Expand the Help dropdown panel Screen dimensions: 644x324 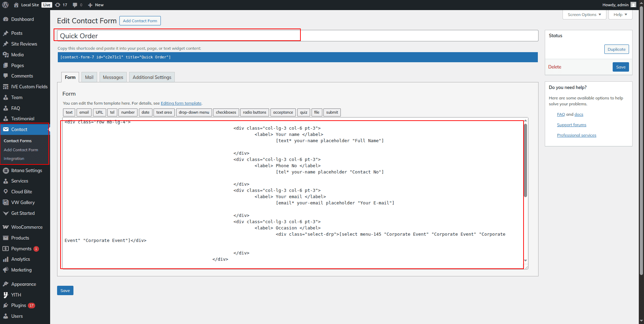tap(620, 15)
